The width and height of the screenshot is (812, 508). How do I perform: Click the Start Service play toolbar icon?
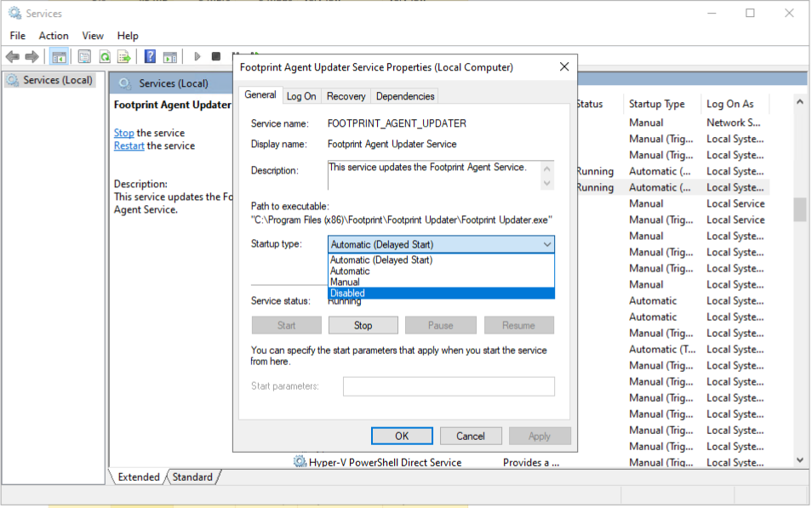tap(197, 56)
